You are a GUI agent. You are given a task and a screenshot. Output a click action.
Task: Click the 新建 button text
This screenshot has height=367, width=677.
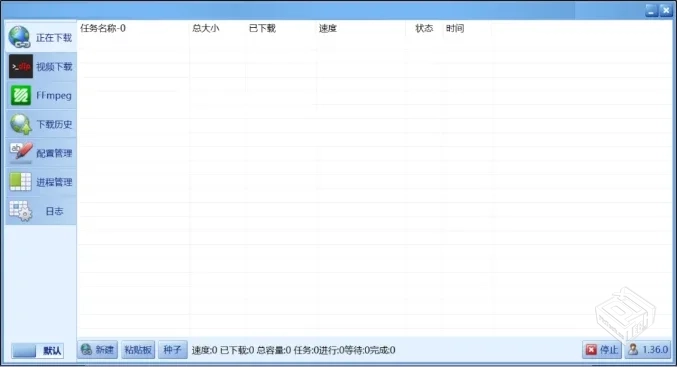104,349
